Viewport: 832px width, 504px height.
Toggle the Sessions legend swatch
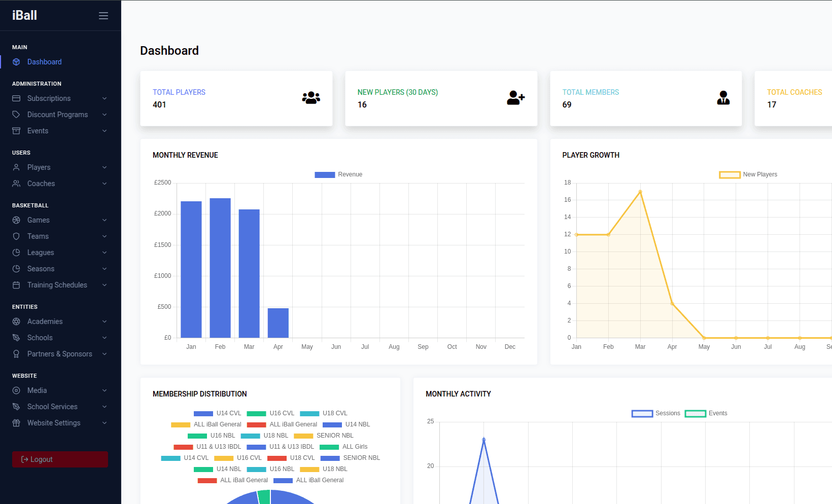pyautogui.click(x=642, y=413)
